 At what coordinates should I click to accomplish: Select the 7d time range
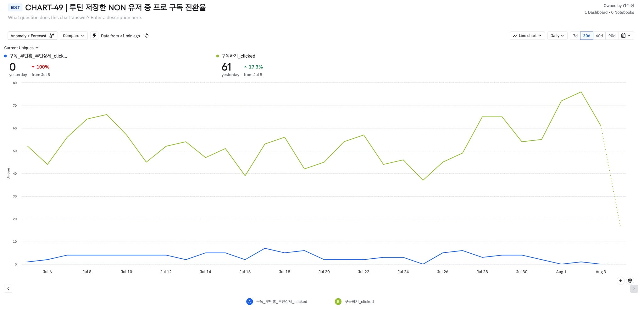(575, 36)
